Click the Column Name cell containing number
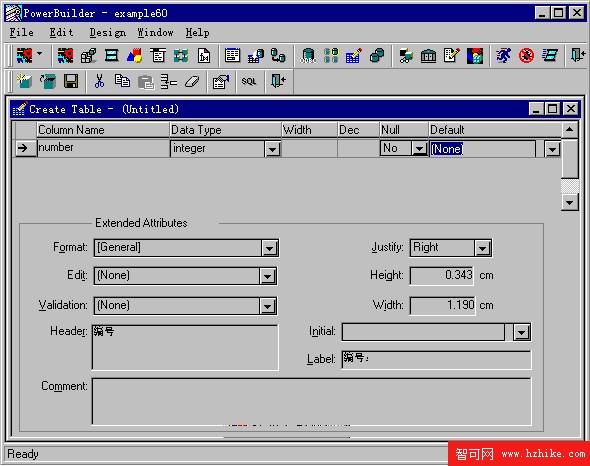Screen dimensions: 590x466 coord(103,148)
